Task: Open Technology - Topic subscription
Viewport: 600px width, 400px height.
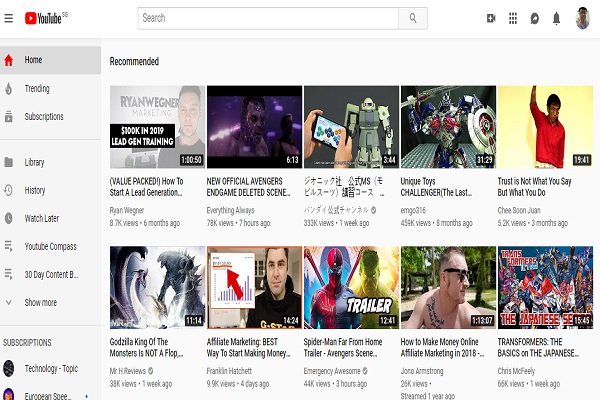Action: coord(51,369)
